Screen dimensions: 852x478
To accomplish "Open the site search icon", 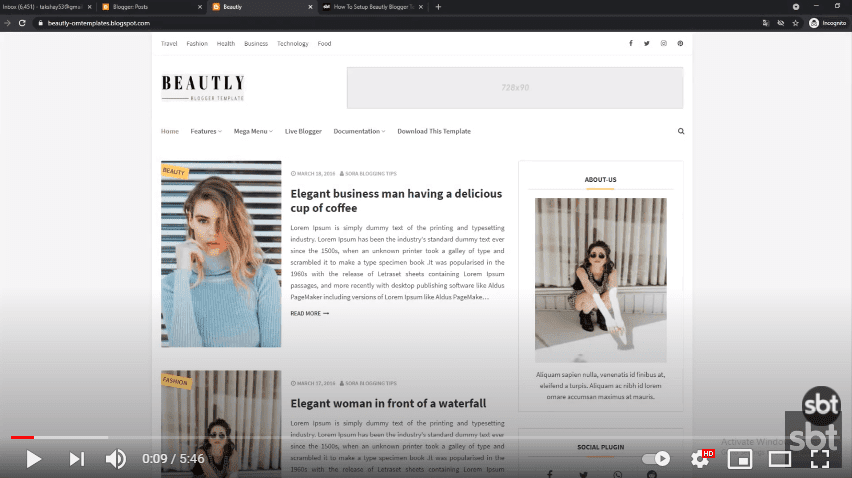I will (x=681, y=131).
